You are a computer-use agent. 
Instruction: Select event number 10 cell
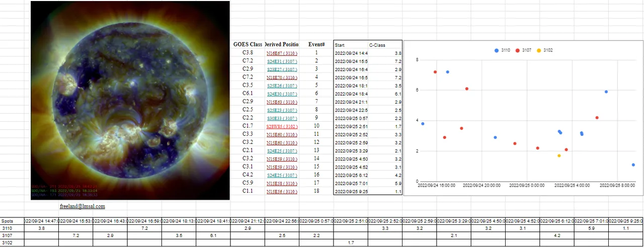click(316, 126)
